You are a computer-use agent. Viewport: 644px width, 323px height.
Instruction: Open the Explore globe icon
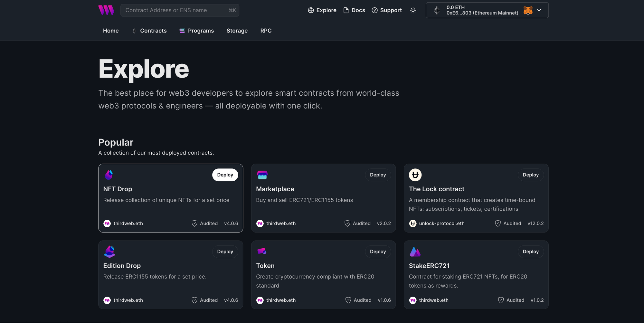[311, 10]
